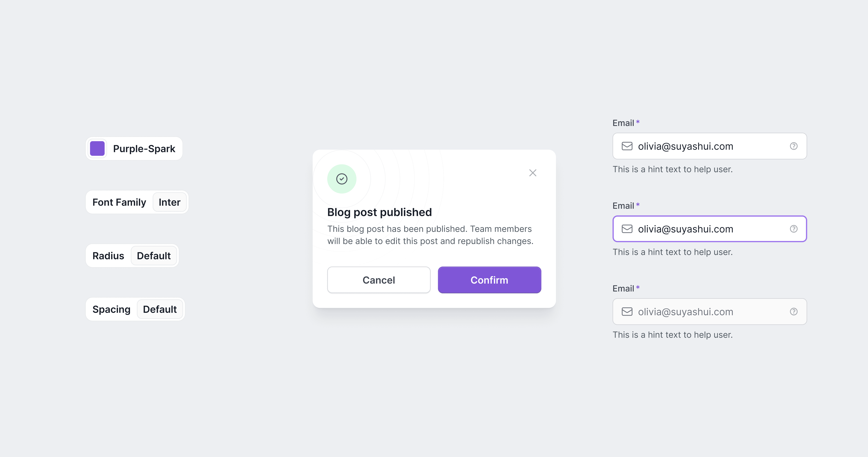The height and width of the screenshot is (457, 868).
Task: Focus the first Email input field
Action: tap(710, 146)
